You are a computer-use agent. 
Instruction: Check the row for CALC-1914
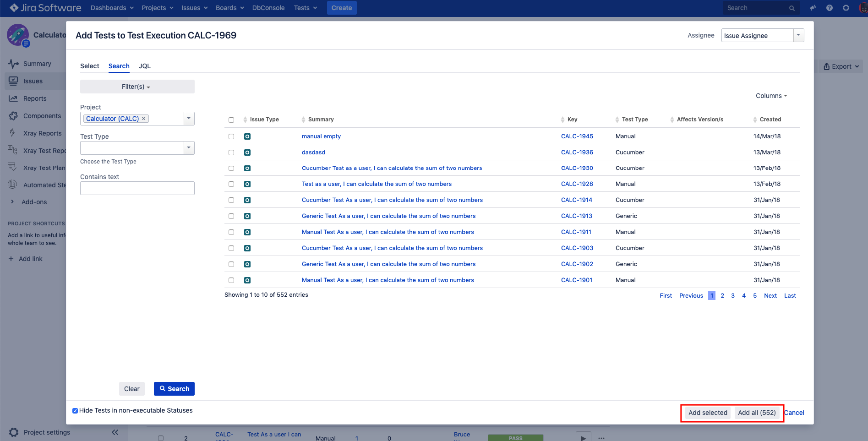(231, 200)
